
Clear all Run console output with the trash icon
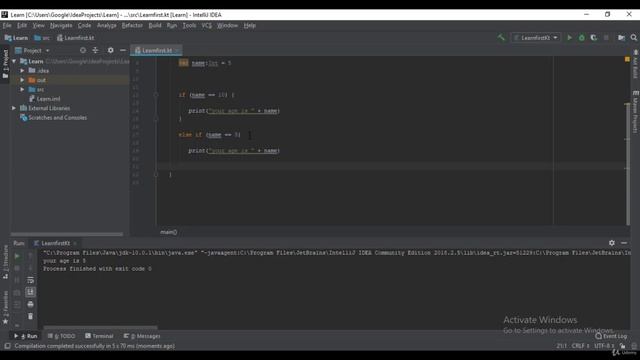click(30, 316)
